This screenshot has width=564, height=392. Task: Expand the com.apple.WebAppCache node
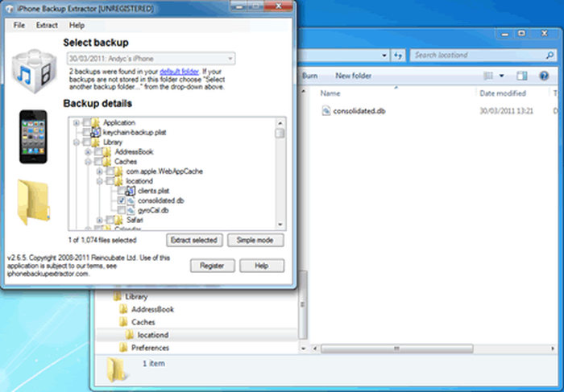tap(100, 171)
